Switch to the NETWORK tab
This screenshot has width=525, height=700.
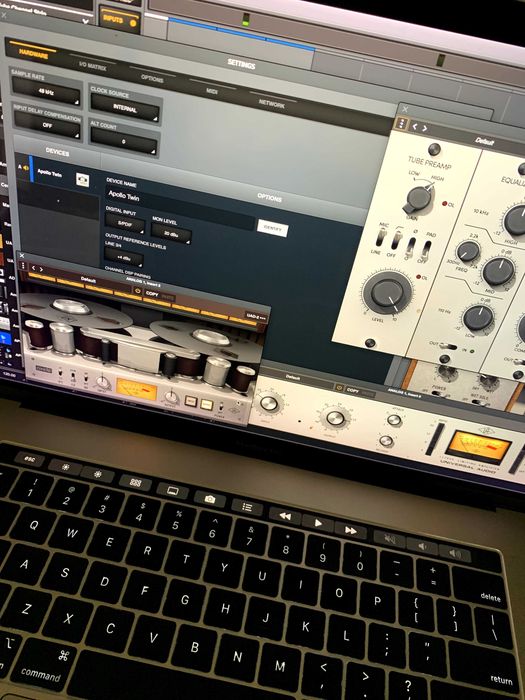tap(271, 104)
